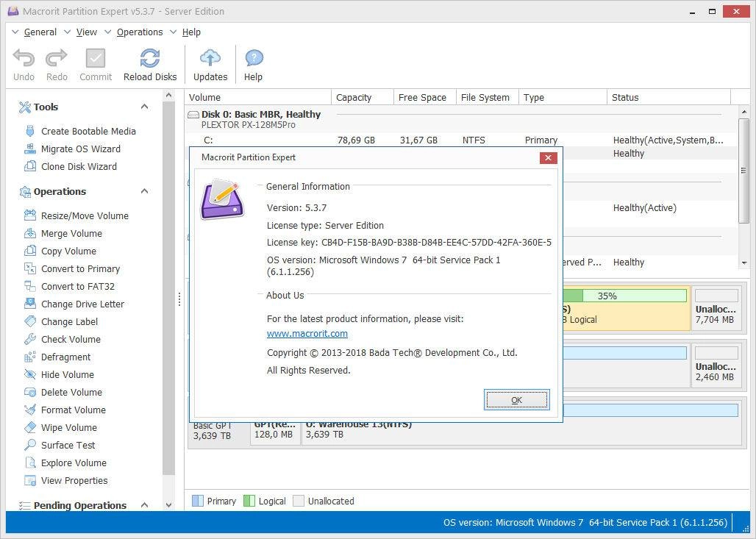
Task: Select Change Label icon
Action: (30, 321)
